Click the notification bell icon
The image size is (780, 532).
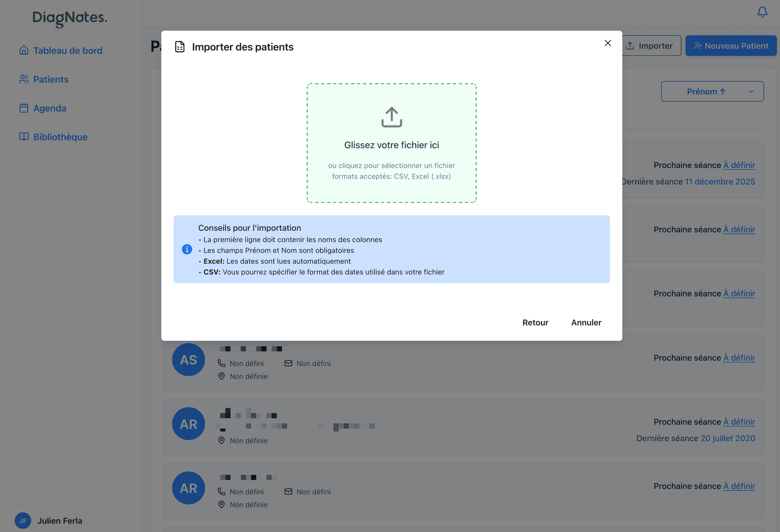click(x=762, y=12)
